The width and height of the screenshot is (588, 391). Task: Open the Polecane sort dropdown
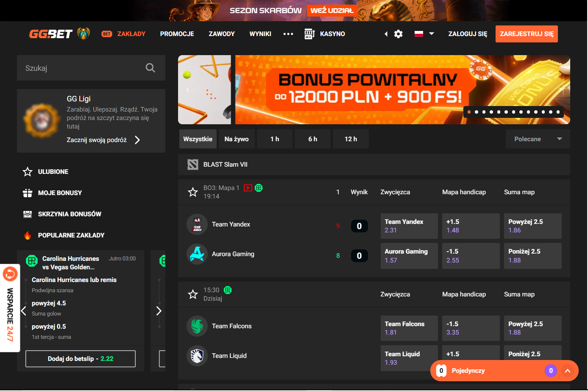pyautogui.click(x=538, y=139)
